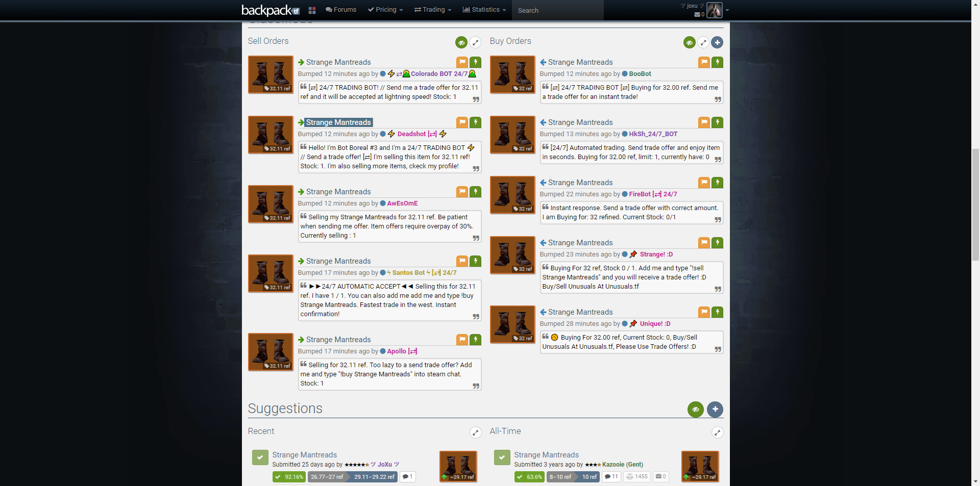Image resolution: width=980 pixels, height=486 pixels.
Task: Open the Statistics dropdown menu
Action: 484,10
